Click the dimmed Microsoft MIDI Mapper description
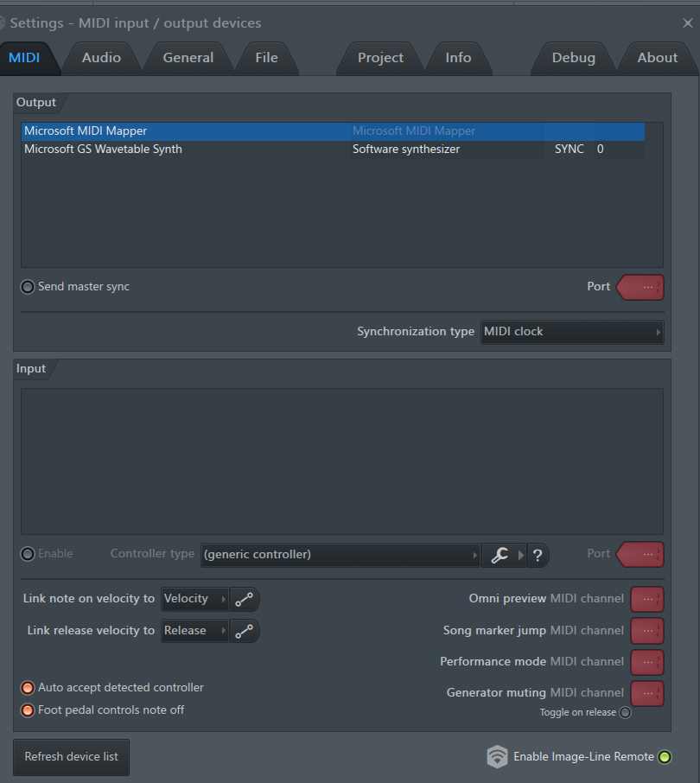This screenshot has height=783, width=700. point(414,131)
